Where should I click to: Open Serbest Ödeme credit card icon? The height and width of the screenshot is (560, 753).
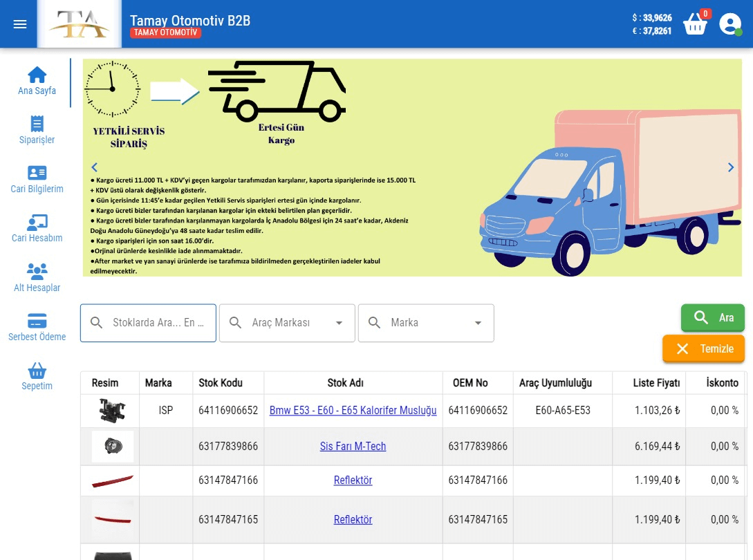(x=37, y=321)
